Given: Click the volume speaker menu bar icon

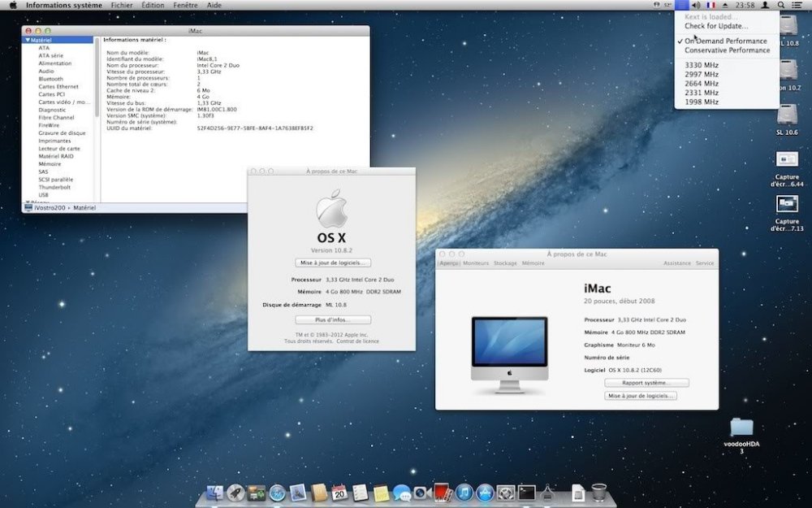Looking at the screenshot, I should click(x=696, y=5).
